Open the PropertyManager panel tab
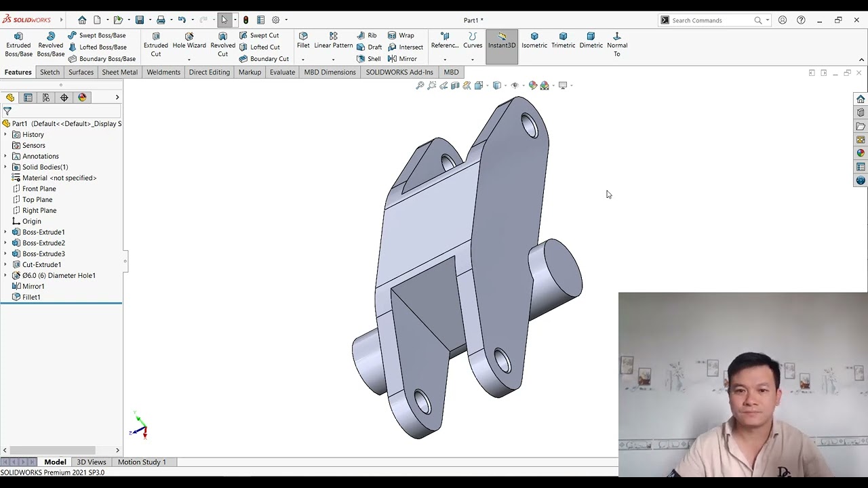 (x=28, y=98)
